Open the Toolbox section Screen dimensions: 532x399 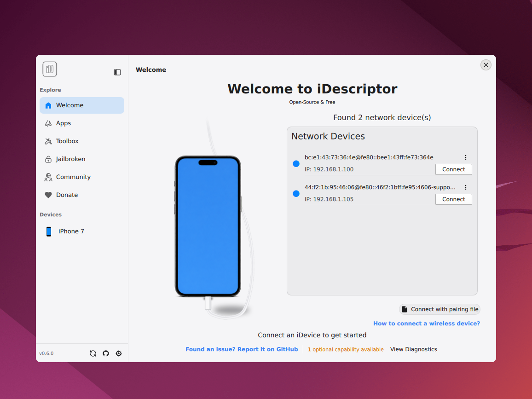(x=82, y=141)
